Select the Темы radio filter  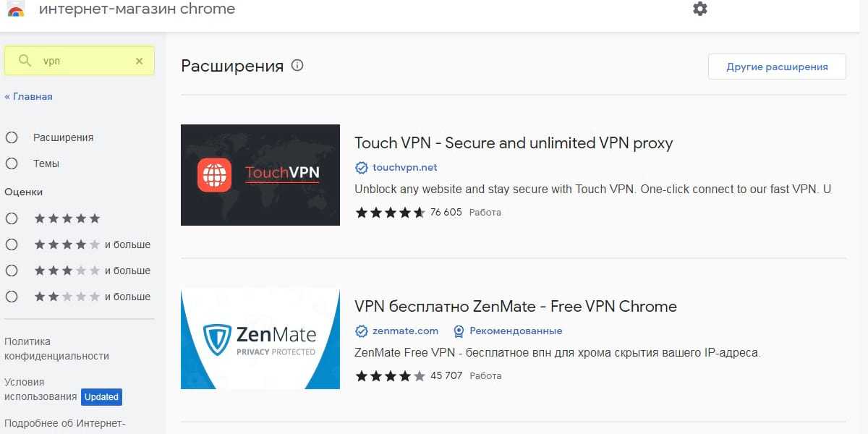pyautogui.click(x=12, y=163)
